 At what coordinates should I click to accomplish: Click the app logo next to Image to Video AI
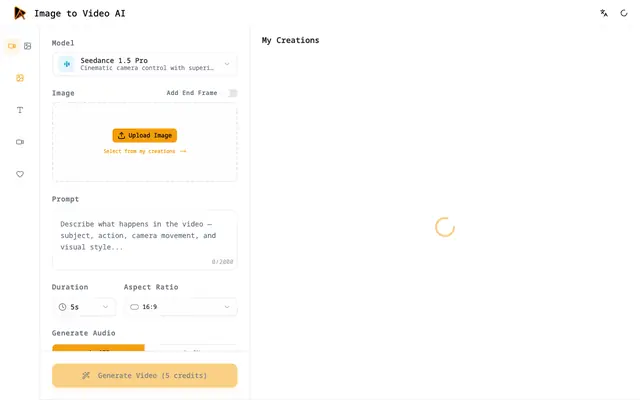click(x=20, y=13)
